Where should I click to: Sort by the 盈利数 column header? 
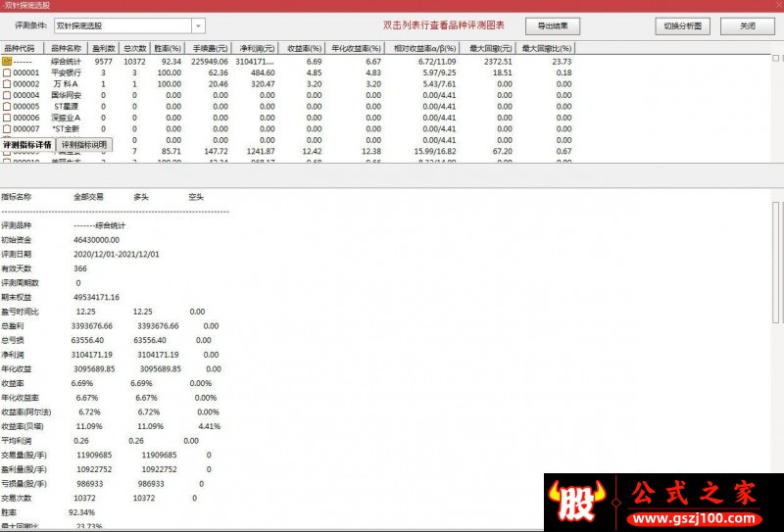pos(104,49)
